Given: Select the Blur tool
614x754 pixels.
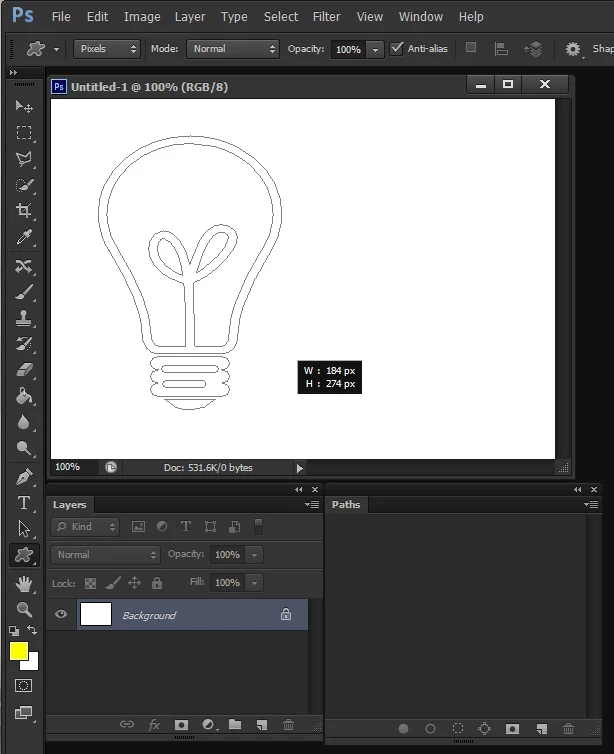Looking at the screenshot, I should (24, 422).
